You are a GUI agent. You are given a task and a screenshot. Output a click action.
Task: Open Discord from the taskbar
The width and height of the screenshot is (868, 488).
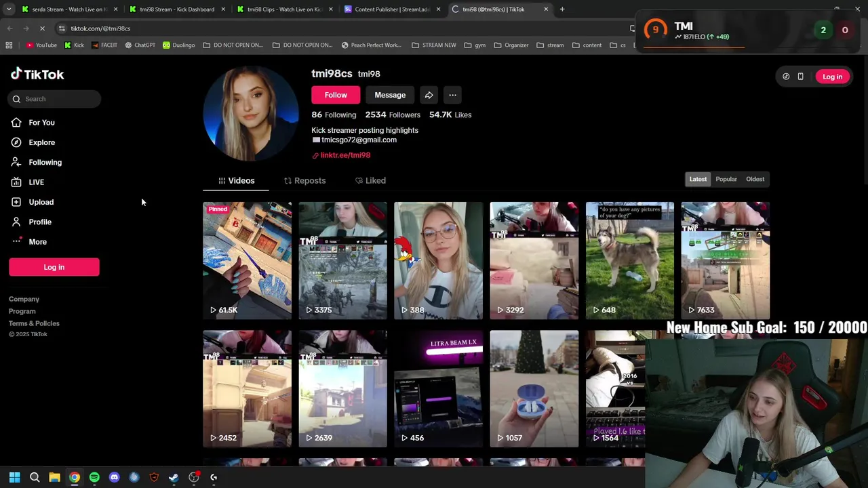click(x=114, y=477)
